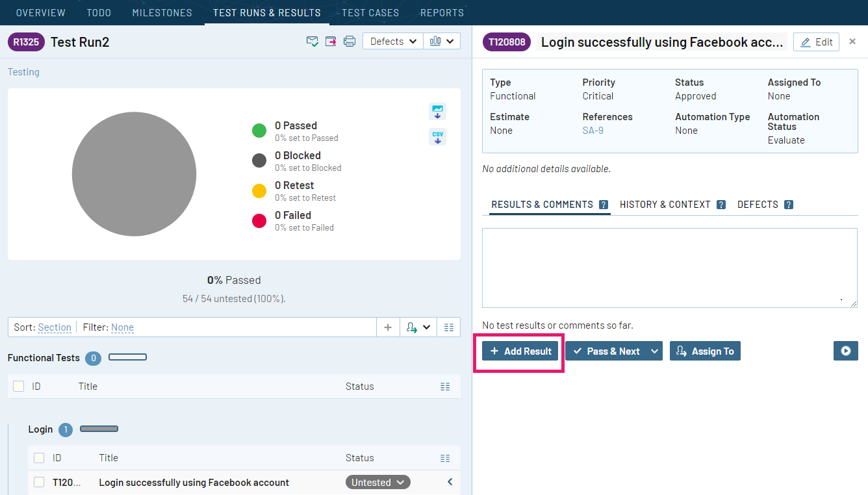The image size is (868, 495).
Task: Switch to the HISTORY & CONTEXT tab
Action: [x=665, y=204]
